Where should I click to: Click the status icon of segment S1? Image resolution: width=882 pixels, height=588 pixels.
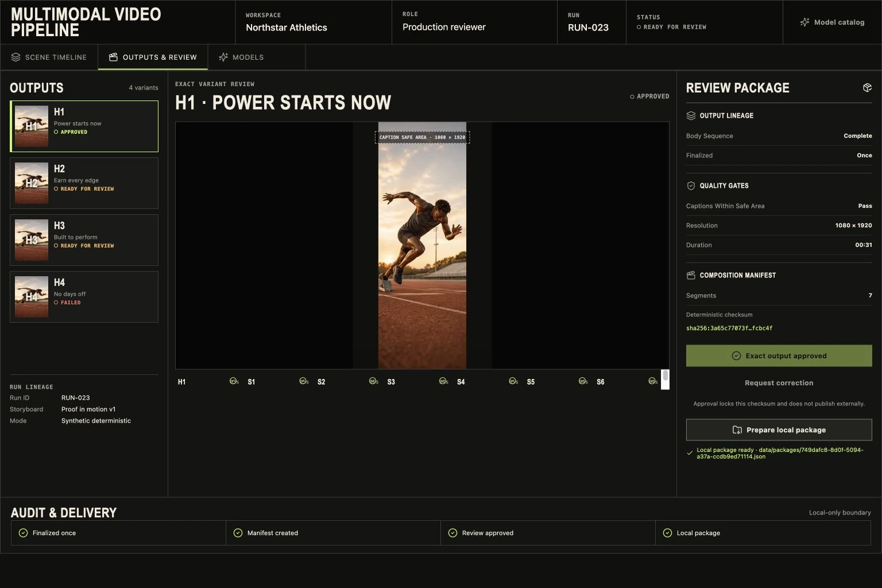tap(304, 381)
